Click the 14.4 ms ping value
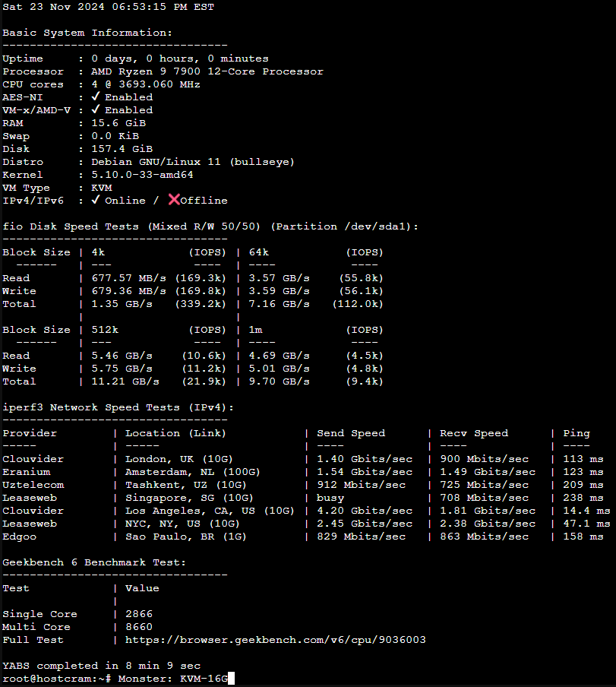 pyautogui.click(x=586, y=511)
